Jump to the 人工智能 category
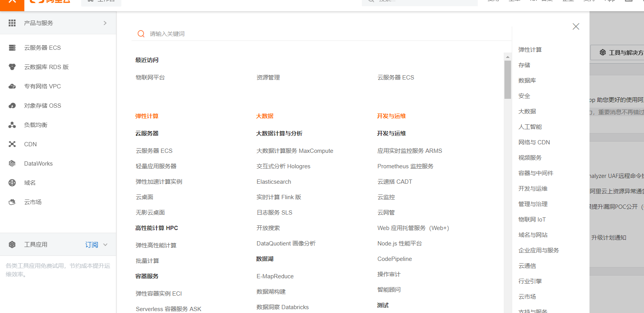The width and height of the screenshot is (644, 313). click(530, 127)
